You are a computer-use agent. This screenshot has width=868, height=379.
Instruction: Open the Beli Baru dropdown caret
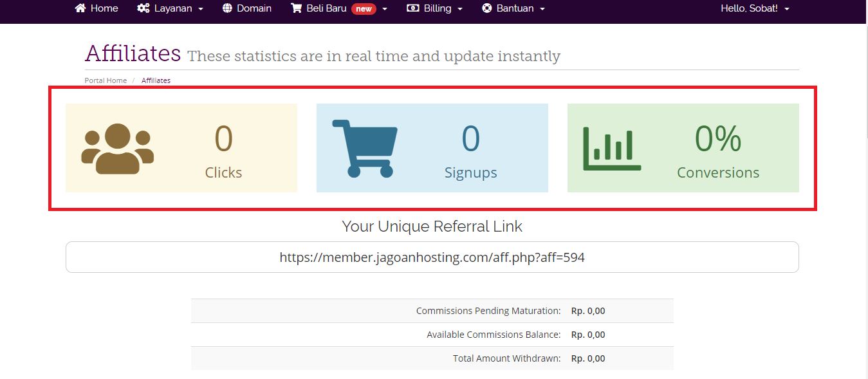coord(385,9)
